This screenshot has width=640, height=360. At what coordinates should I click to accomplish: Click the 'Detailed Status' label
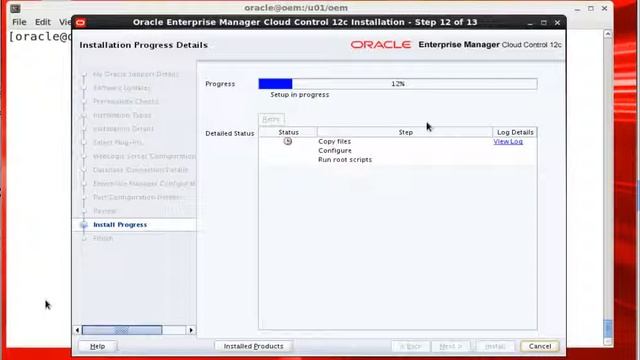(230, 133)
